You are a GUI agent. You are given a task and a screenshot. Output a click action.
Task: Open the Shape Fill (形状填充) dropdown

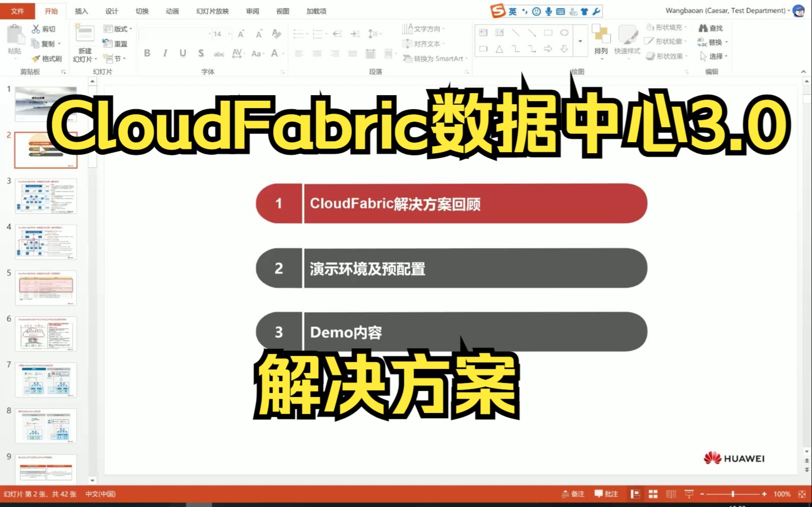pyautogui.click(x=667, y=28)
